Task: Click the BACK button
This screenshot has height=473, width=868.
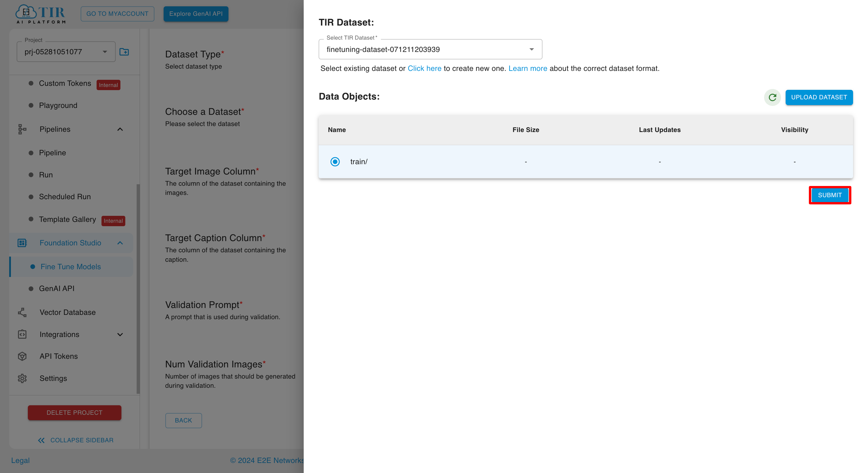Action: [183, 420]
